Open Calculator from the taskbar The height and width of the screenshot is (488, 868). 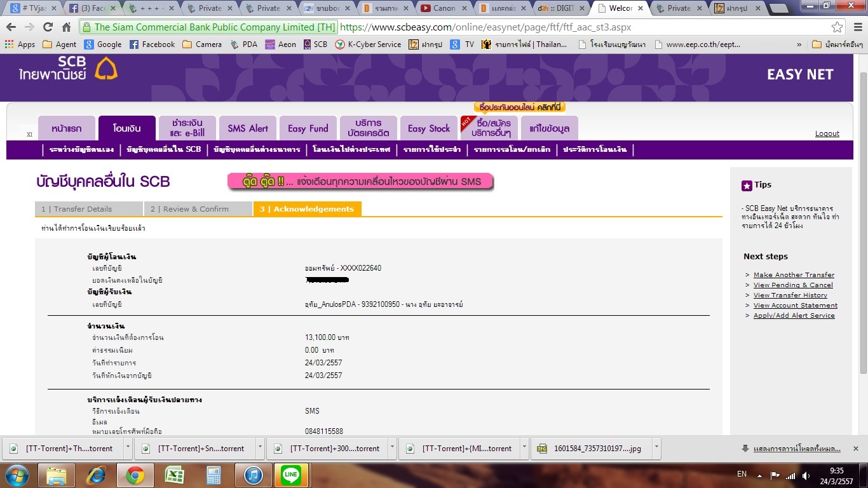pyautogui.click(x=214, y=475)
